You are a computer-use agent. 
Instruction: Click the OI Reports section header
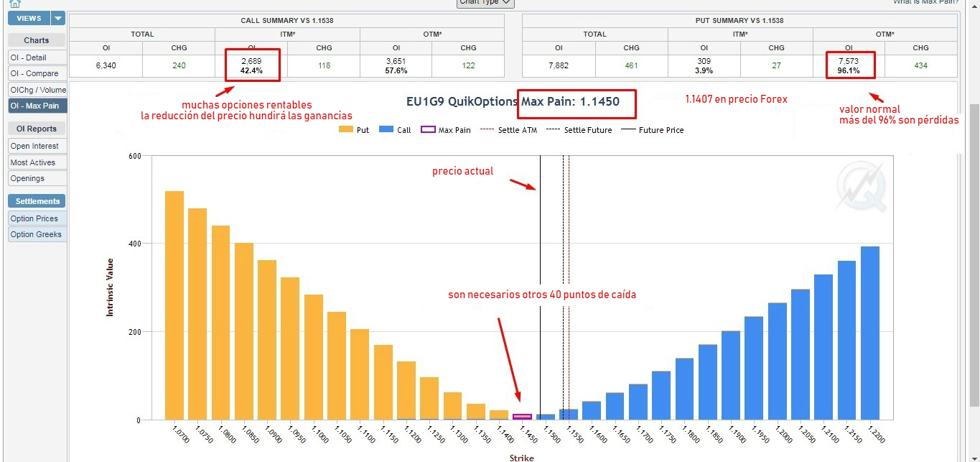[x=37, y=129]
